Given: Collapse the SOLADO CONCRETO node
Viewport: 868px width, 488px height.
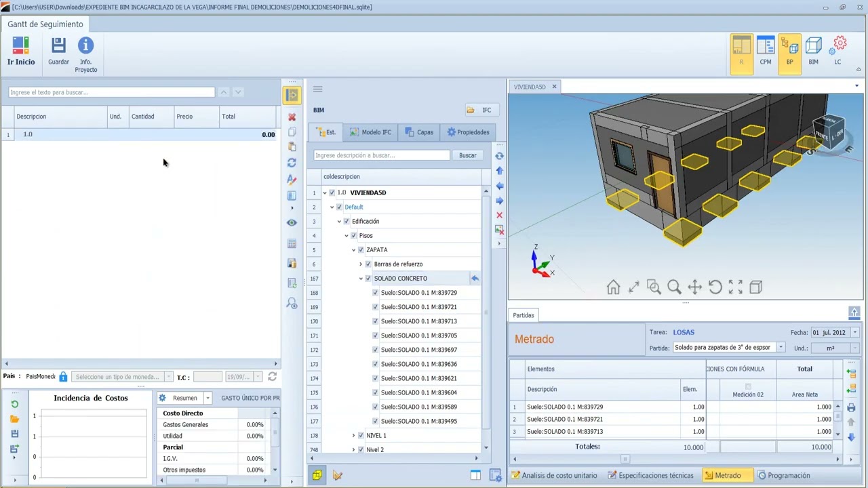Looking at the screenshot, I should [361, 278].
